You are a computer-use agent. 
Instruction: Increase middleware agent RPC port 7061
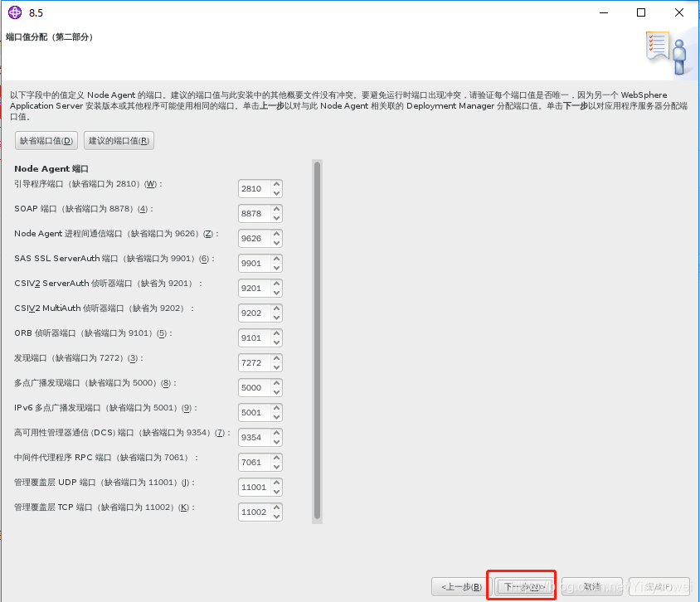[x=277, y=459]
